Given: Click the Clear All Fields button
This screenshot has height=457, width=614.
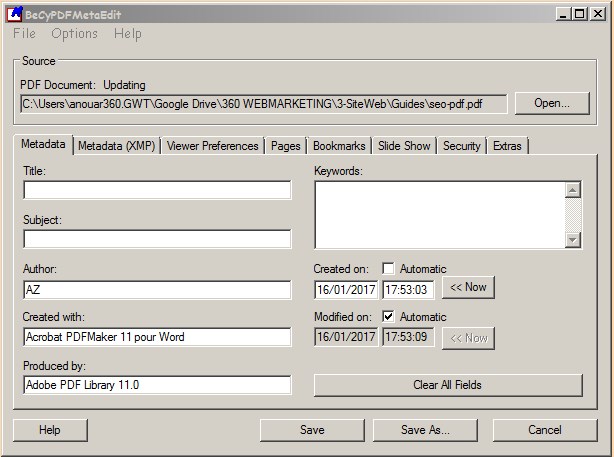Looking at the screenshot, I should [448, 385].
